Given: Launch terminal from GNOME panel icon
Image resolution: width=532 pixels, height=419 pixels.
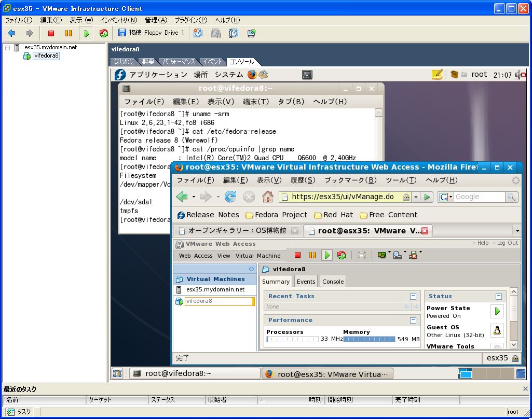Looking at the screenshot, I should (x=307, y=75).
